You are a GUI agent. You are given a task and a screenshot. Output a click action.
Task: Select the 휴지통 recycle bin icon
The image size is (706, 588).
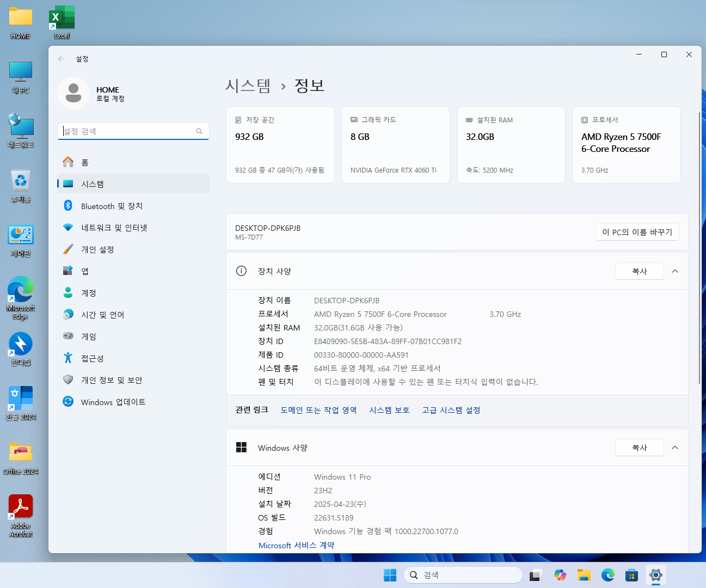[21, 186]
